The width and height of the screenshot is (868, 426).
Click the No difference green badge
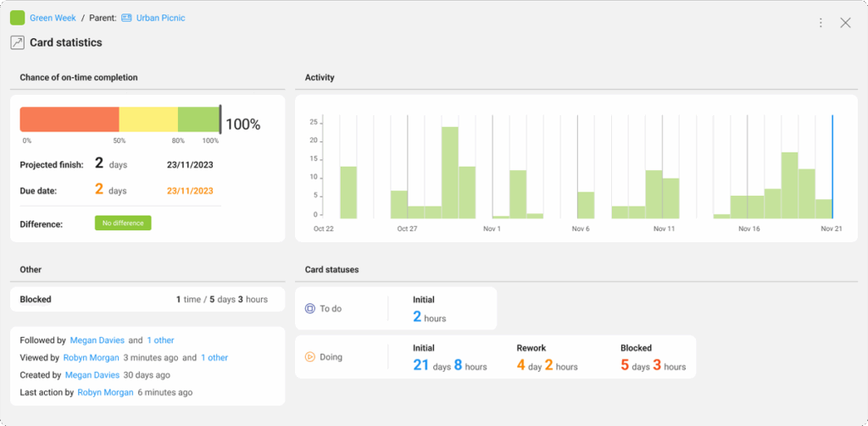click(122, 224)
